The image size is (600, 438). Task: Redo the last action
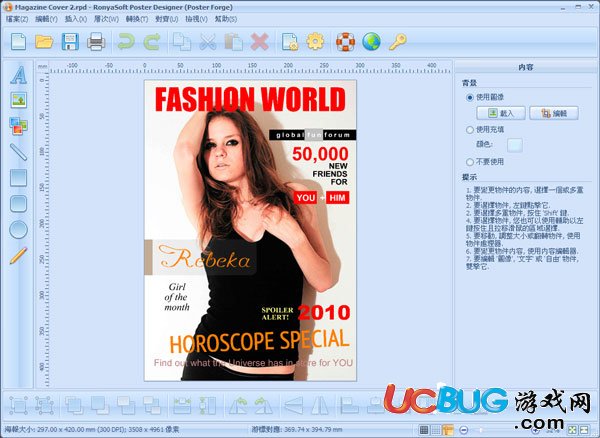pyautogui.click(x=152, y=41)
